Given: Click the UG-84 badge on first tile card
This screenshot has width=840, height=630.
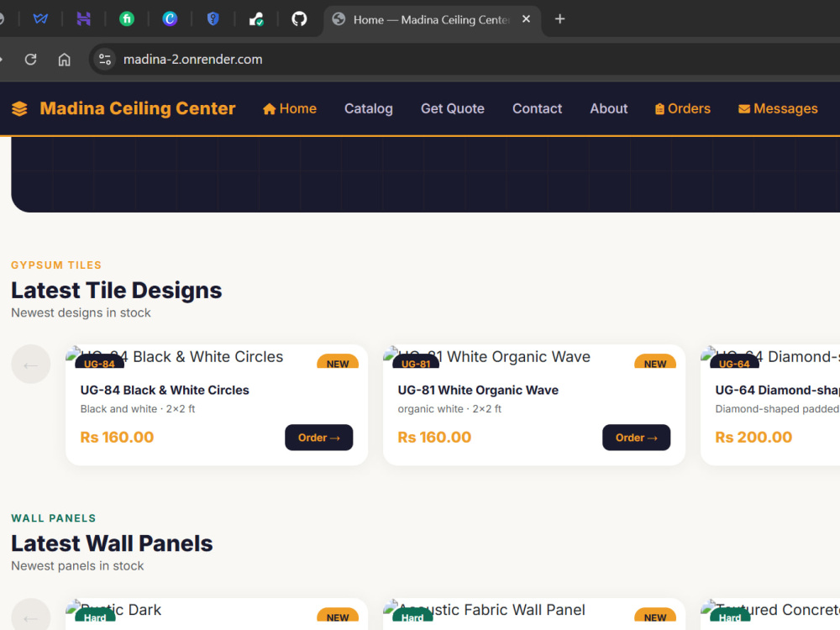Looking at the screenshot, I should (100, 363).
